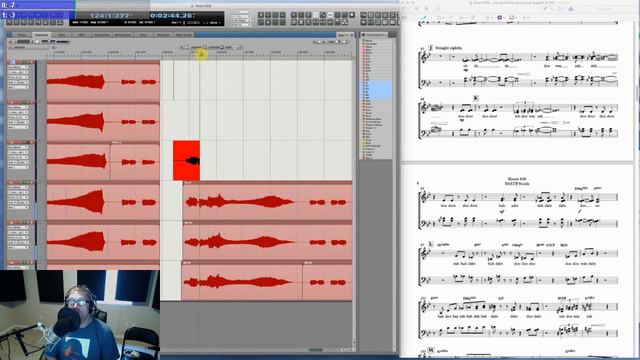Open the bottom small popup right of time counter
This screenshot has height=360, width=640.
click(x=241, y=25)
